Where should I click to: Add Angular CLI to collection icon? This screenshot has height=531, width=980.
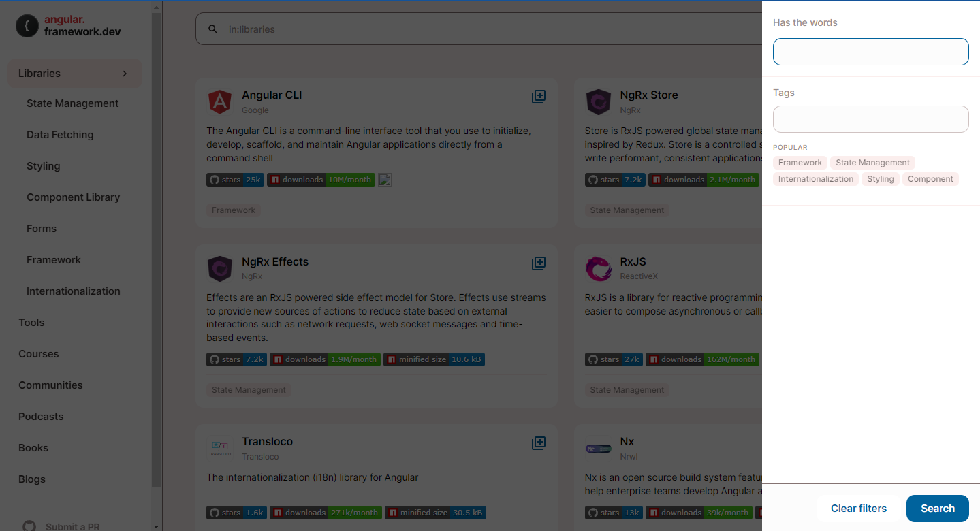[539, 97]
